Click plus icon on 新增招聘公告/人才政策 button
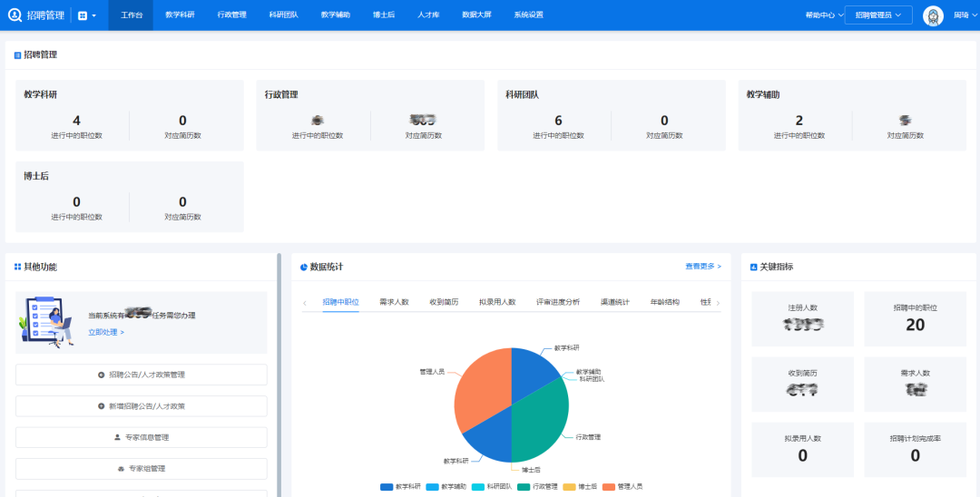Image resolution: width=980 pixels, height=497 pixels. point(102,405)
